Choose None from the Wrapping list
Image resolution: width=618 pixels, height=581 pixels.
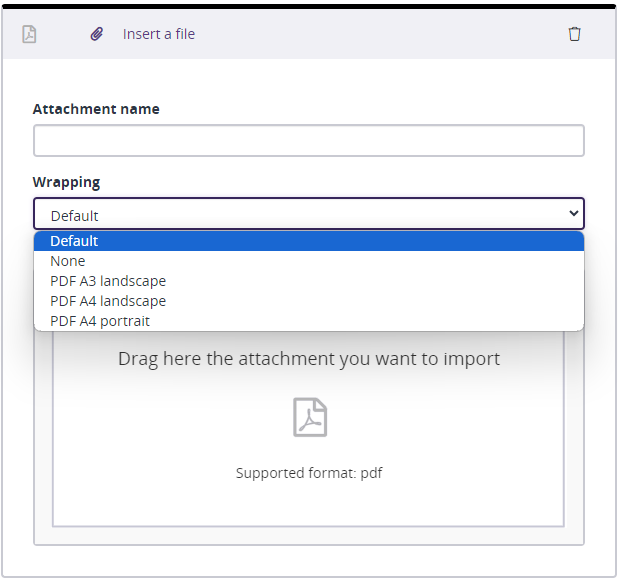pos(68,261)
